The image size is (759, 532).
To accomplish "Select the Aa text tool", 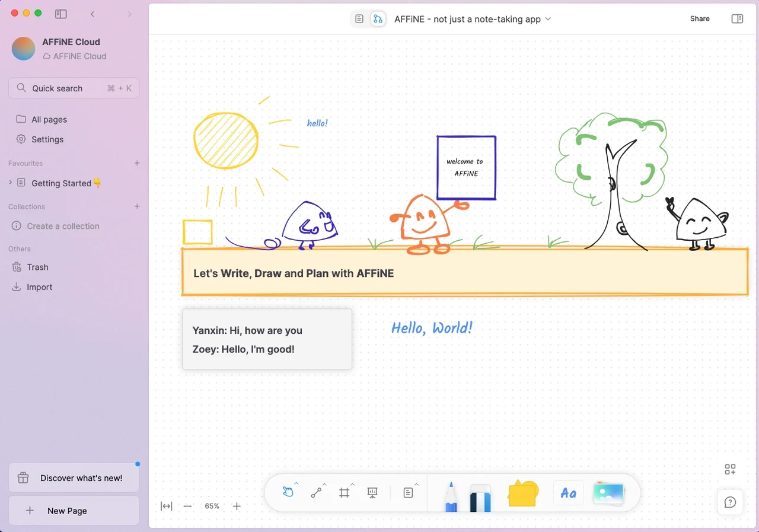I will point(568,493).
